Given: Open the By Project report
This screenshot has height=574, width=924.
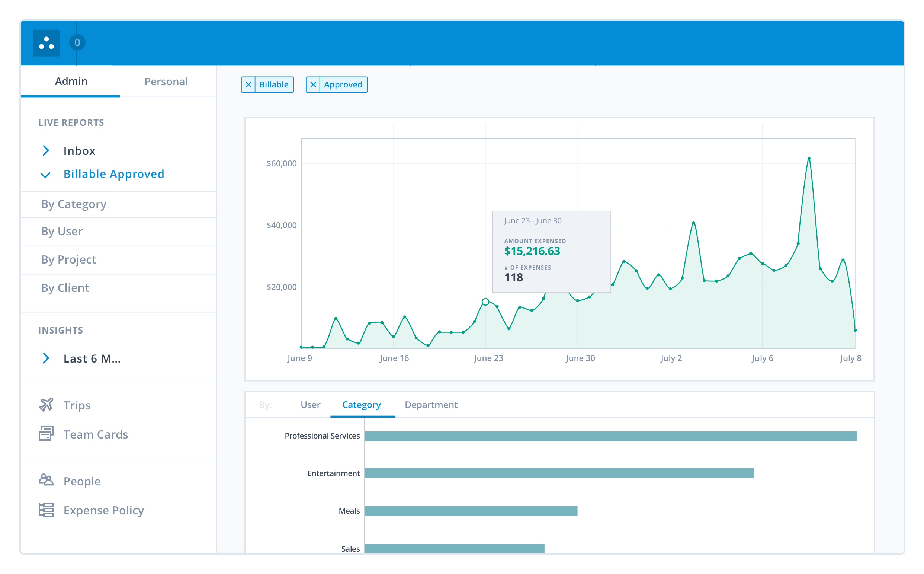Looking at the screenshot, I should (68, 260).
